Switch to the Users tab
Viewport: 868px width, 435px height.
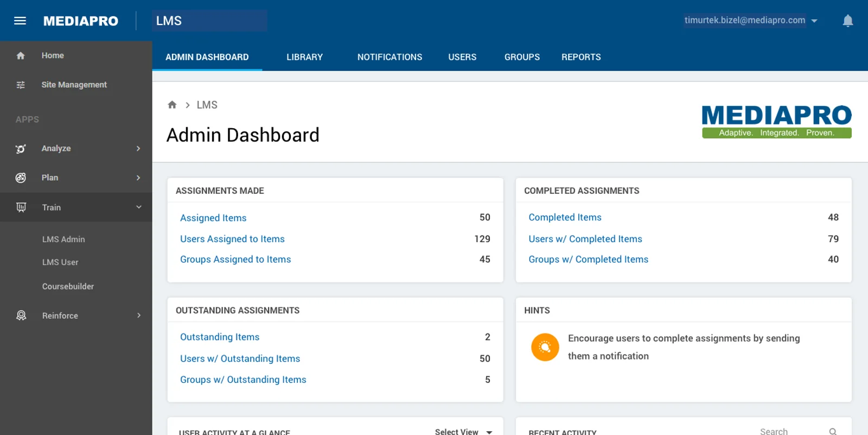click(x=462, y=57)
